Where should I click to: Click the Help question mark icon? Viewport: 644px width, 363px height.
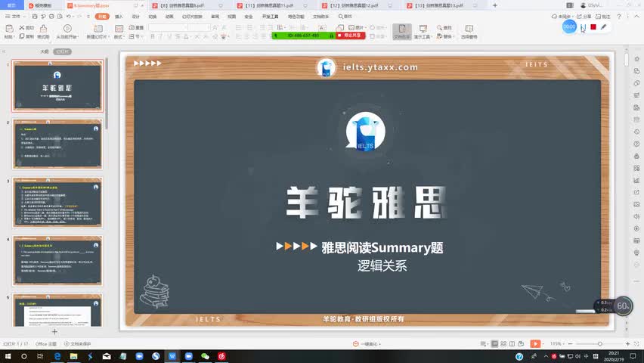[x=619, y=17]
